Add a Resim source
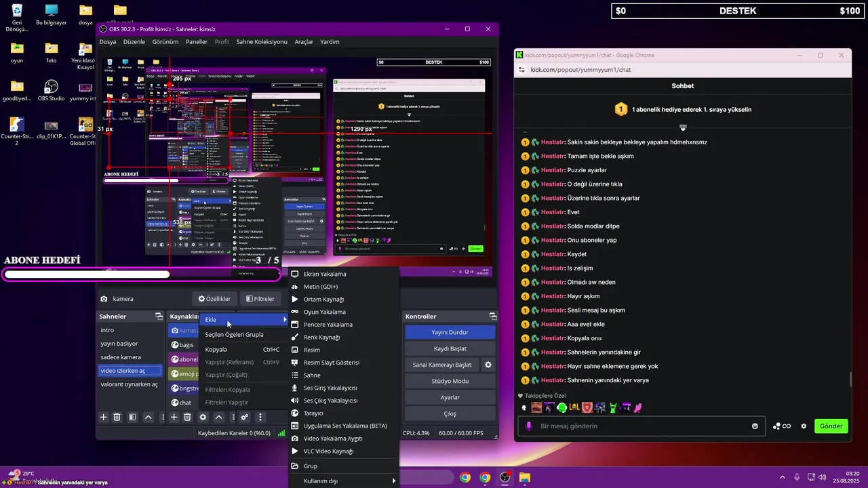 click(x=344, y=350)
